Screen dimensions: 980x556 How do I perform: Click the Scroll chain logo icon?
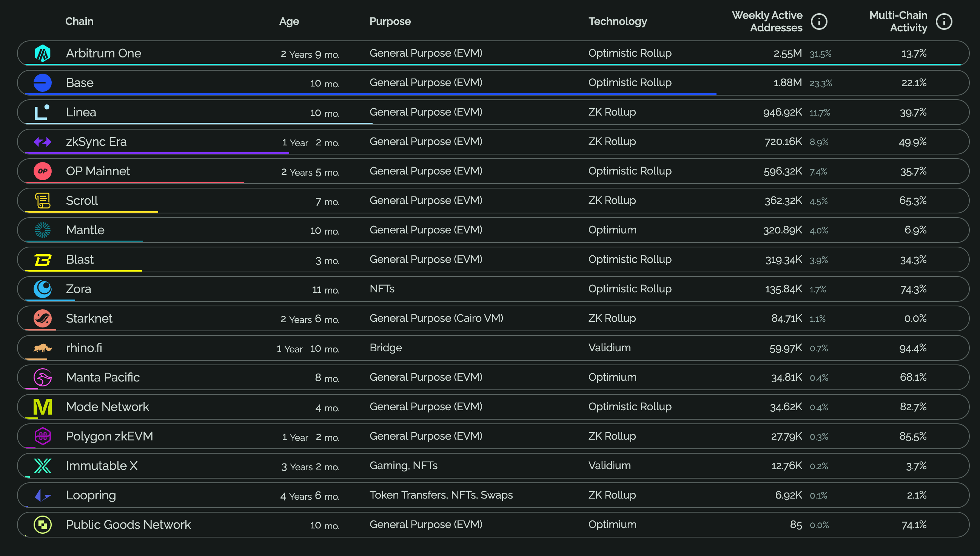point(42,201)
